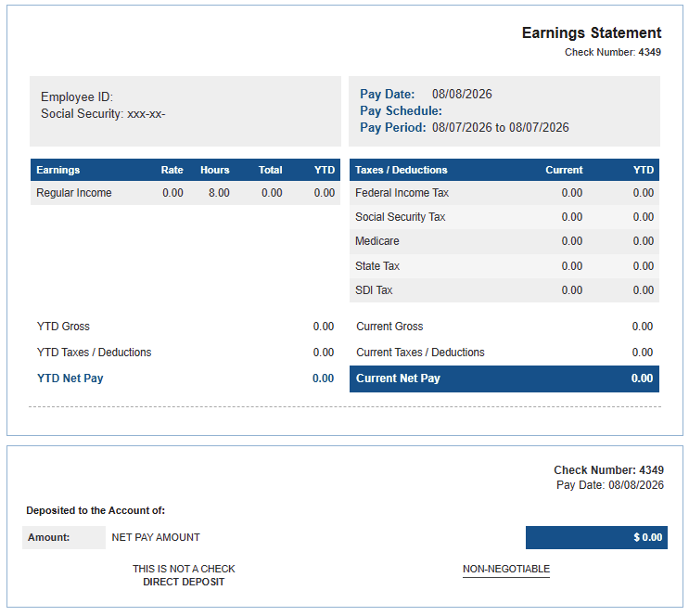Screen dimensions: 689x616
Task: Click the Current column header
Action: pyautogui.click(x=564, y=170)
